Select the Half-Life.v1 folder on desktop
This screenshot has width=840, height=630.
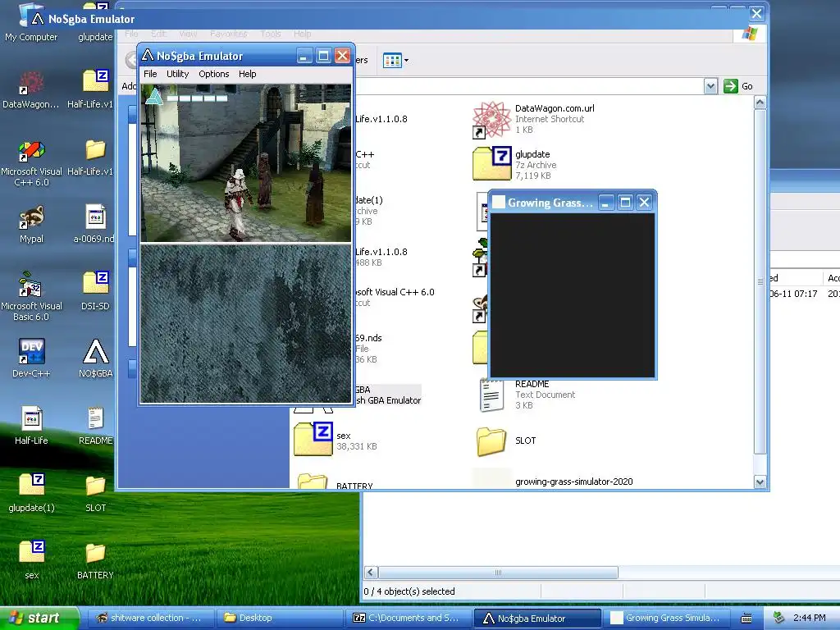91,157
